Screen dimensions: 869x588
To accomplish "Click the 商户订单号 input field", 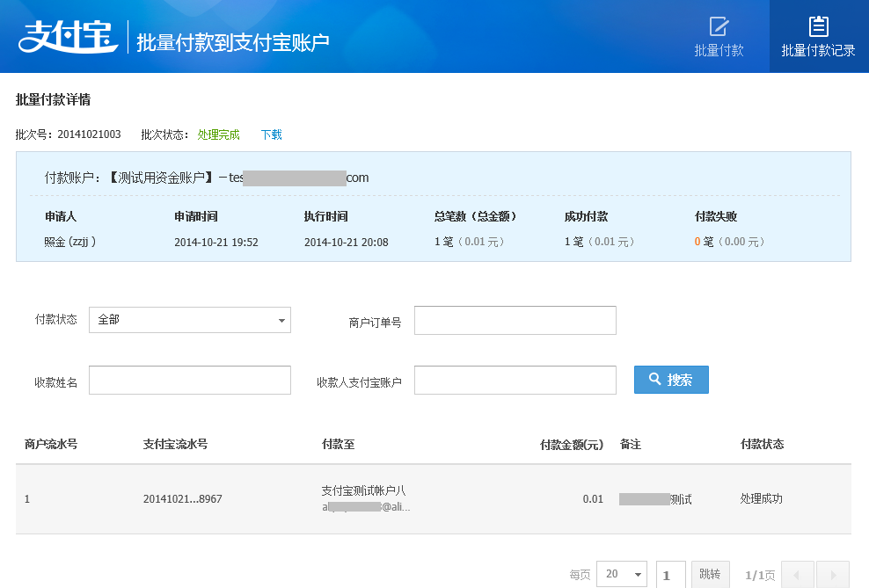I will coord(515,320).
